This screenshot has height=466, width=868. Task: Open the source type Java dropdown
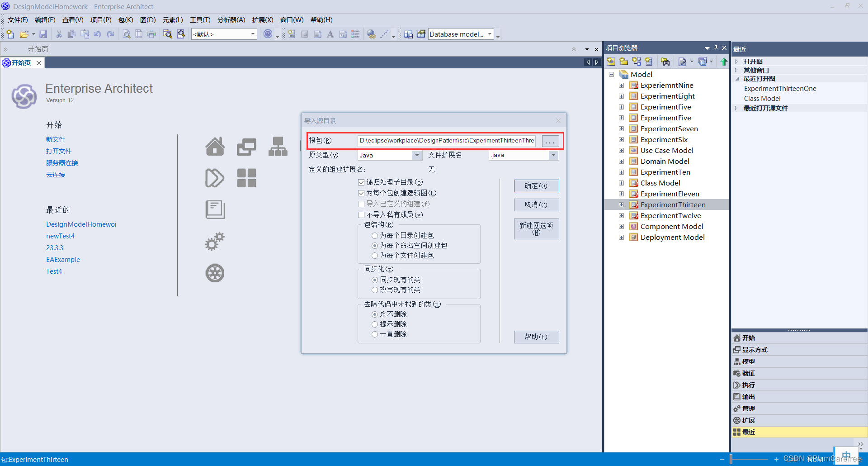click(417, 155)
